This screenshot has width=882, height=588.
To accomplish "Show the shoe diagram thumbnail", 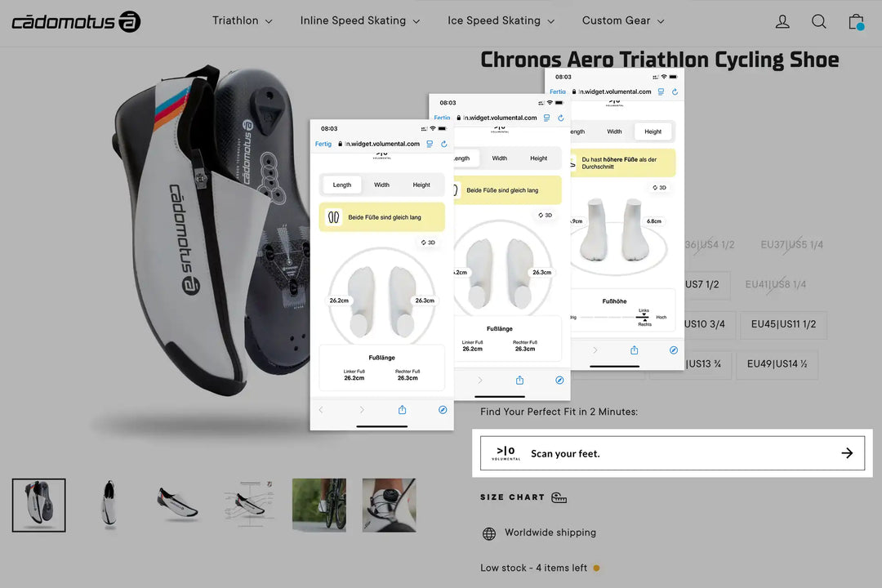I will pyautogui.click(x=249, y=506).
